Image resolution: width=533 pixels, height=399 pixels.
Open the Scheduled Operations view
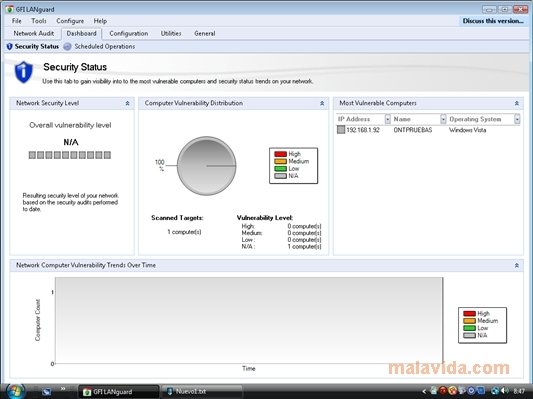pyautogui.click(x=100, y=47)
